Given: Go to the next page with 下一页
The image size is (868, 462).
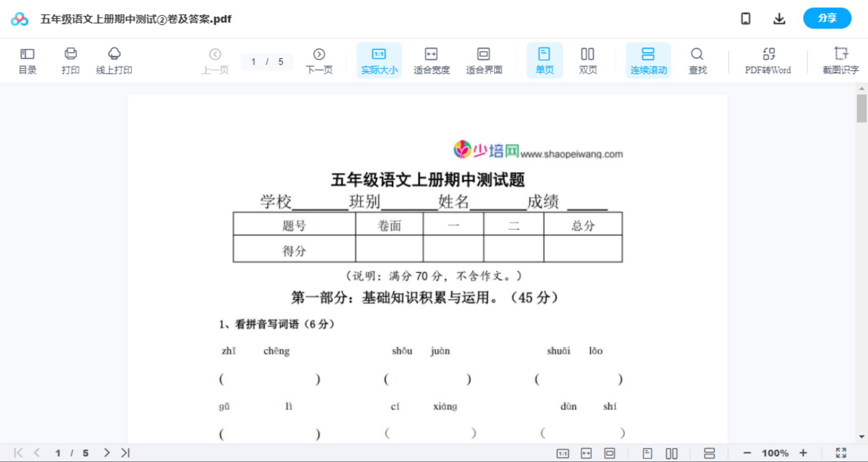Looking at the screenshot, I should click(x=319, y=60).
